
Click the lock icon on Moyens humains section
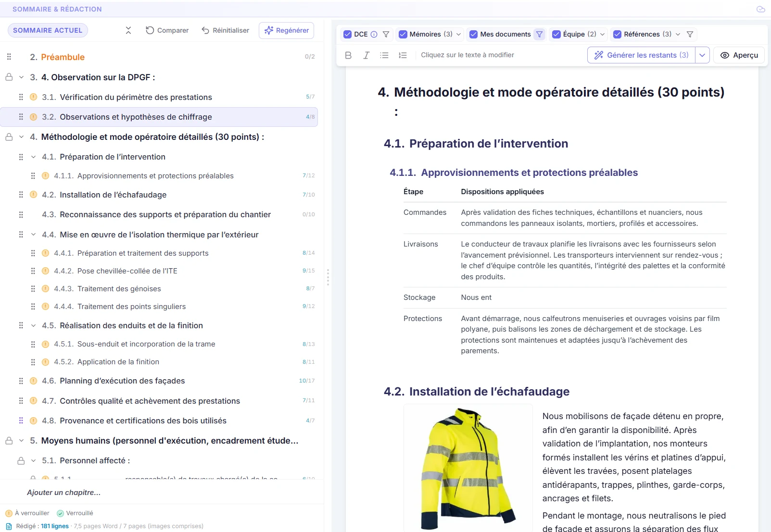tap(9, 441)
